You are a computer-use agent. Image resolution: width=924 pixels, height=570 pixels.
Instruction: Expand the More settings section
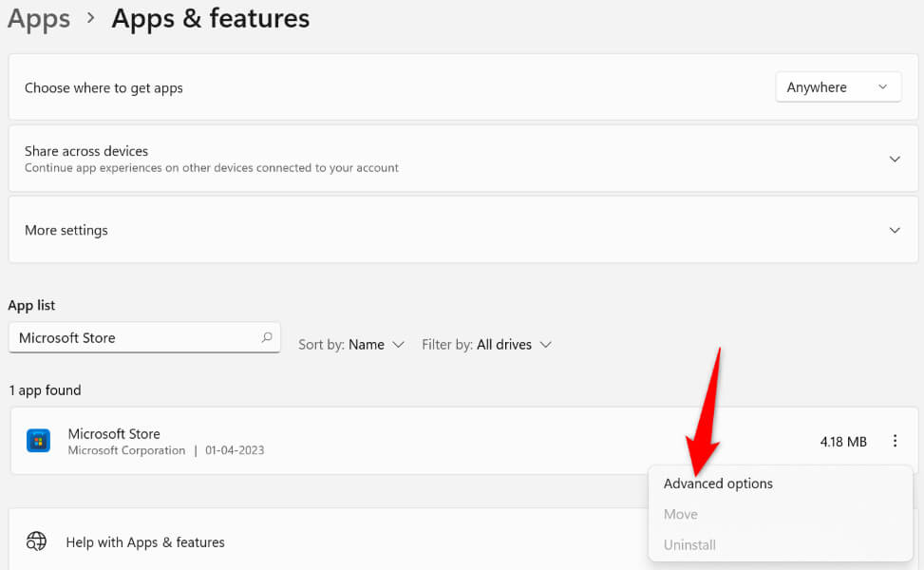[895, 230]
